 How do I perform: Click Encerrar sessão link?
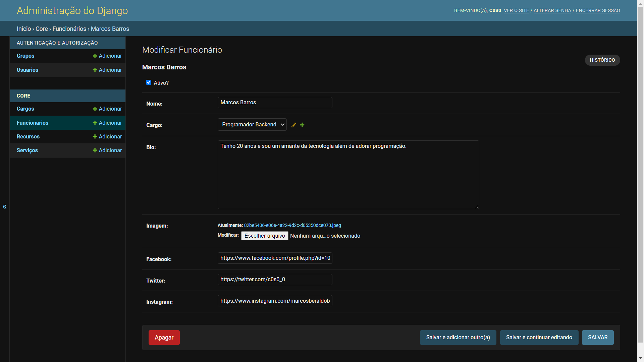point(598,11)
